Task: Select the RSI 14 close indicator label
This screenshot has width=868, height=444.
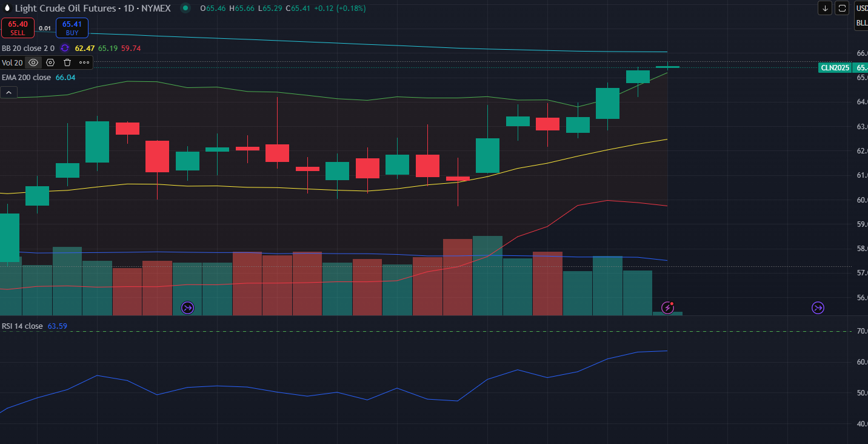Action: pyautogui.click(x=22, y=326)
